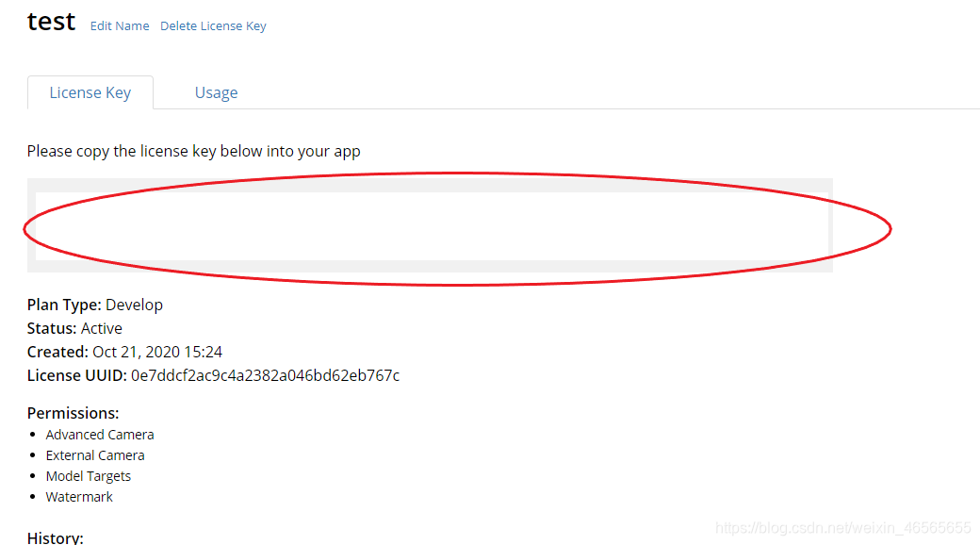
Task: Click the External Camera permission item
Action: 95,454
